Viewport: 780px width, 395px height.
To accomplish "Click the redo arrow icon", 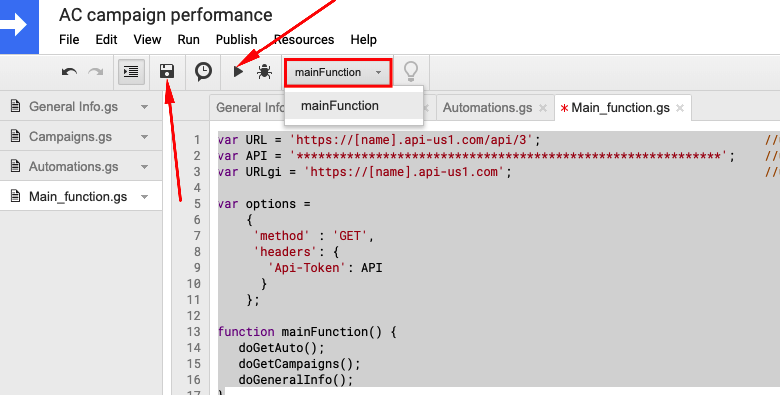I will 96,72.
